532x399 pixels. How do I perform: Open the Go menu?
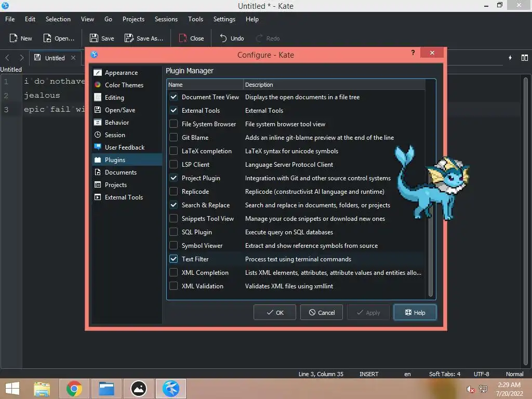[108, 19]
